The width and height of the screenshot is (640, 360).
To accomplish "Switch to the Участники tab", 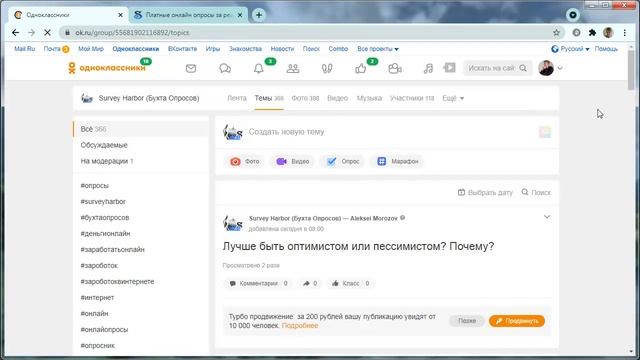I will click(x=412, y=98).
